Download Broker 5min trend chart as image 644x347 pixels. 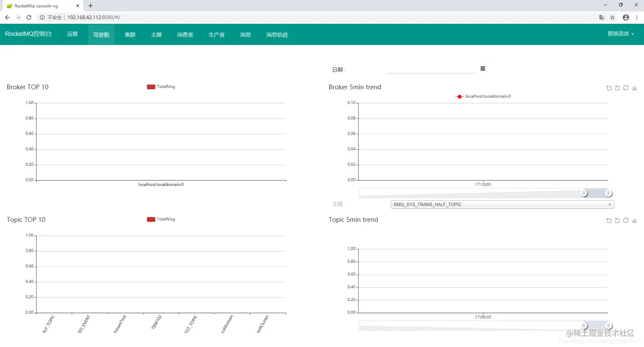coord(634,88)
